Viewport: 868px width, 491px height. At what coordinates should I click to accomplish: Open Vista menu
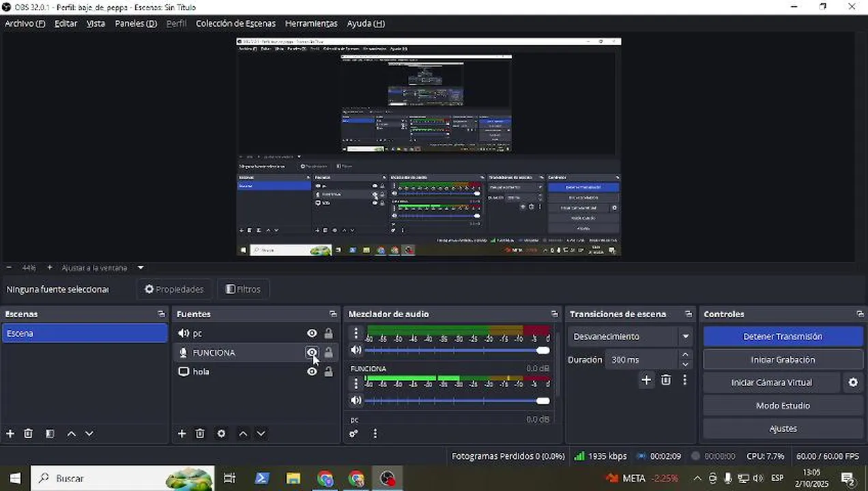[x=96, y=23]
